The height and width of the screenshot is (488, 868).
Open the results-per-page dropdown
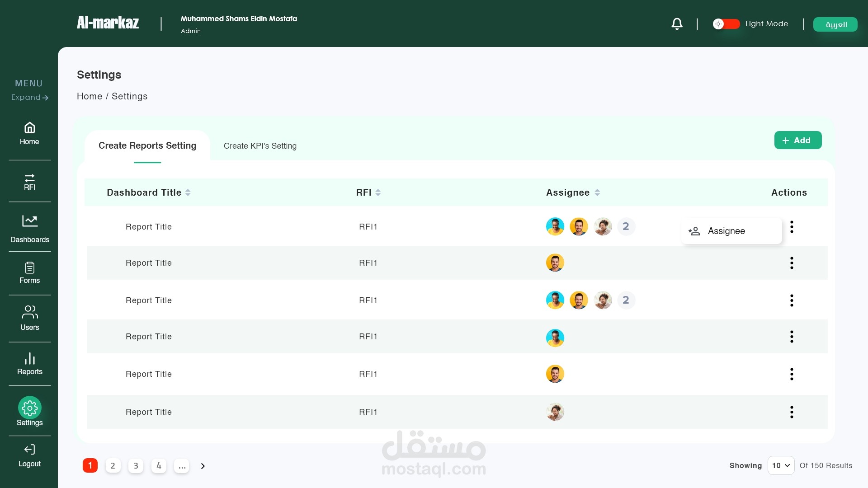point(781,465)
